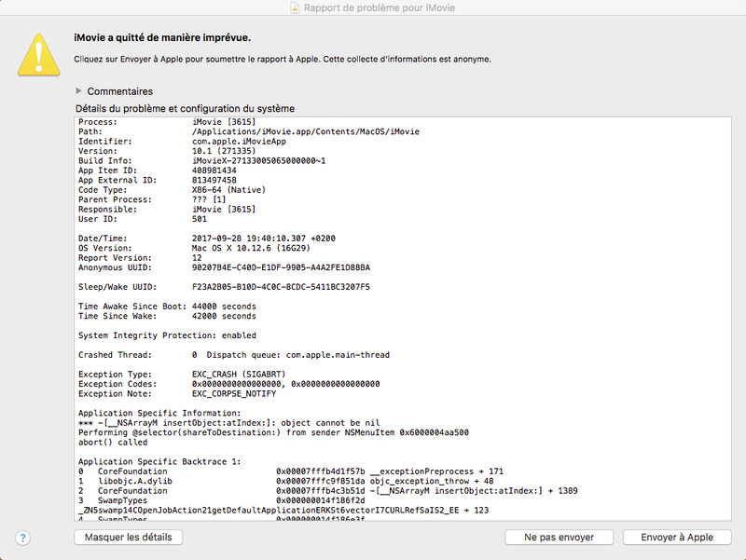Viewport: 746px width, 560px height.
Task: Click backtrace row 3 SwampTypes
Action: coord(222,500)
